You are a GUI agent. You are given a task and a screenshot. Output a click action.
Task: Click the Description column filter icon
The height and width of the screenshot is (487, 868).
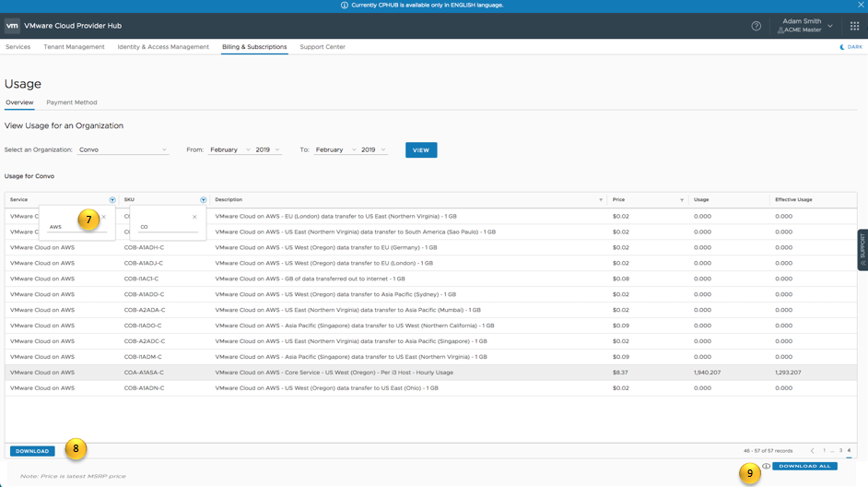pos(601,200)
